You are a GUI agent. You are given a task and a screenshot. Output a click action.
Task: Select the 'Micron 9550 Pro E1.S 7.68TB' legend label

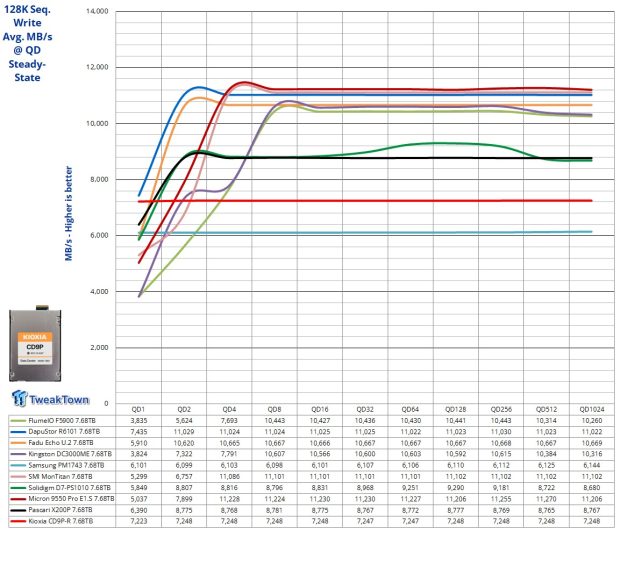(x=71, y=499)
